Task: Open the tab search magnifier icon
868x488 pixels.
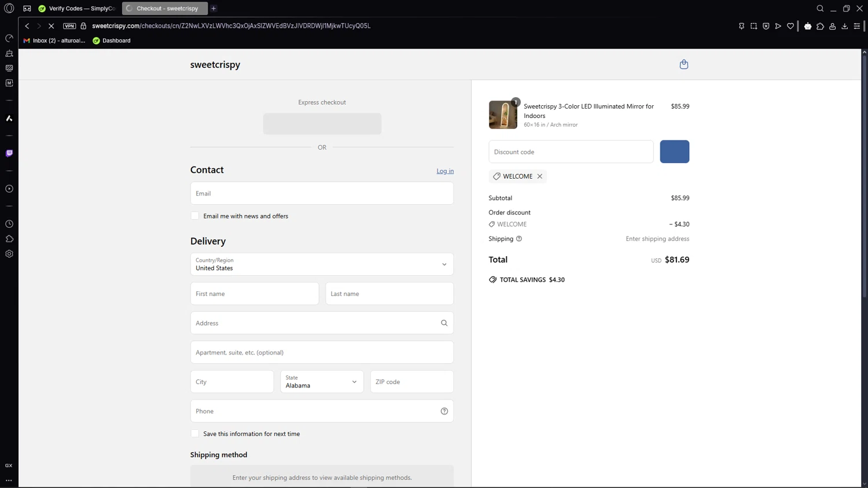Action: [x=820, y=9]
